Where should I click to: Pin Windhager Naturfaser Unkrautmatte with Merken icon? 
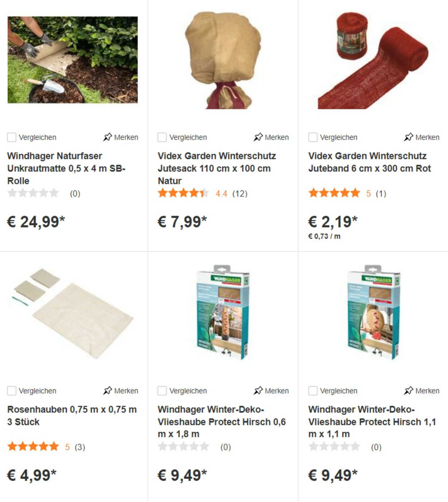(120, 137)
